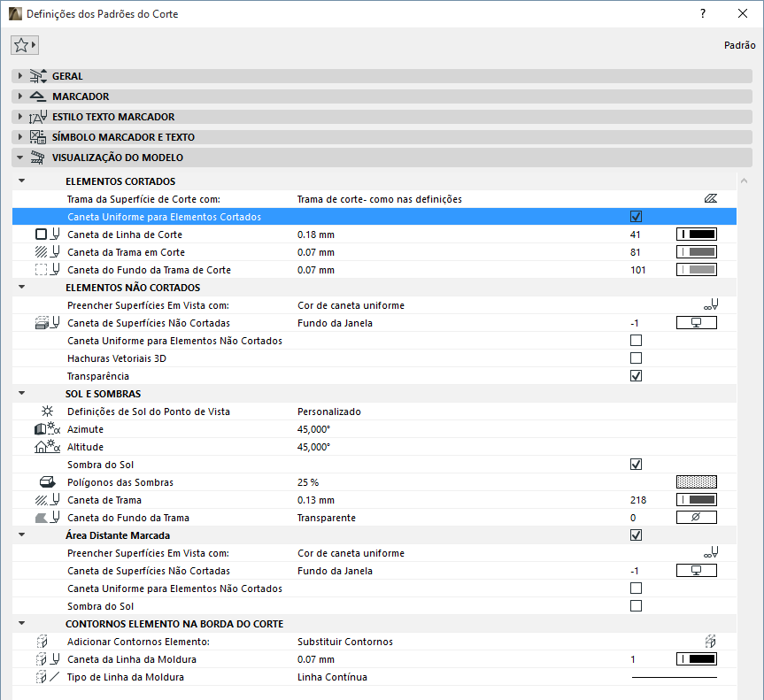
Task: Click uniform pen icon in Elementos Não Cortados
Action: point(711,305)
